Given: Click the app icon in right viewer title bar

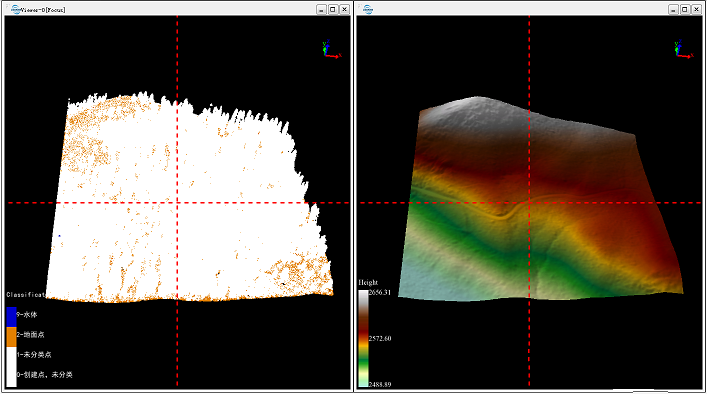Looking at the screenshot, I should (x=368, y=9).
